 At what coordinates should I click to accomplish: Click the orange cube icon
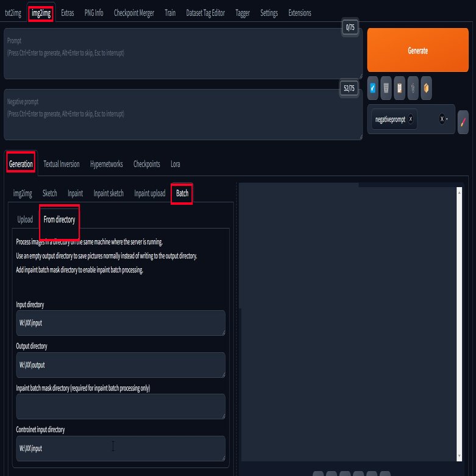(x=426, y=88)
